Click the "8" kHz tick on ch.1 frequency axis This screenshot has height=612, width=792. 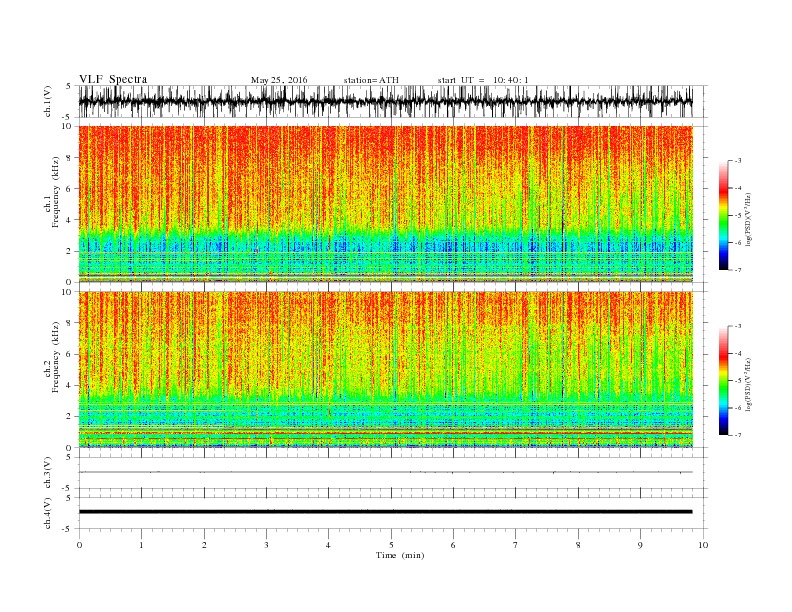click(70, 158)
